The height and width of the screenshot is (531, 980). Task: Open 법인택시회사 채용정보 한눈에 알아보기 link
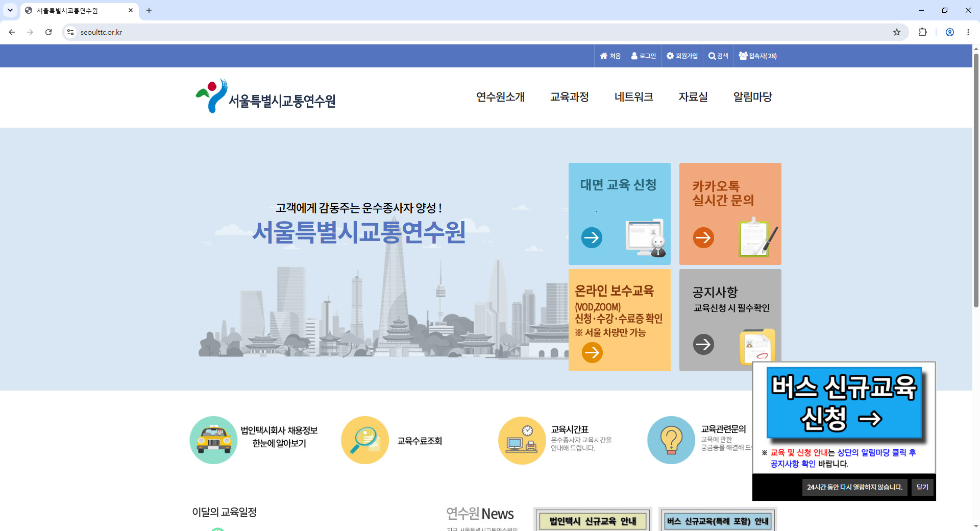pyautogui.click(x=279, y=437)
